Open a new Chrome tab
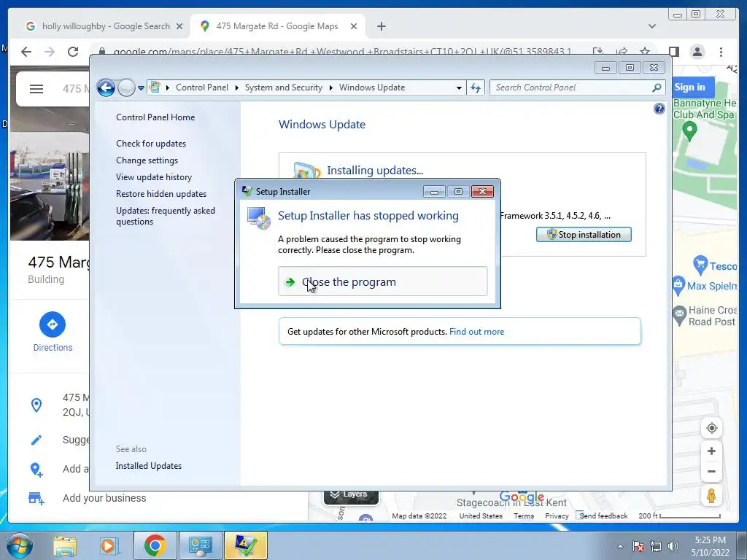The width and height of the screenshot is (747, 560). pyautogui.click(x=381, y=26)
